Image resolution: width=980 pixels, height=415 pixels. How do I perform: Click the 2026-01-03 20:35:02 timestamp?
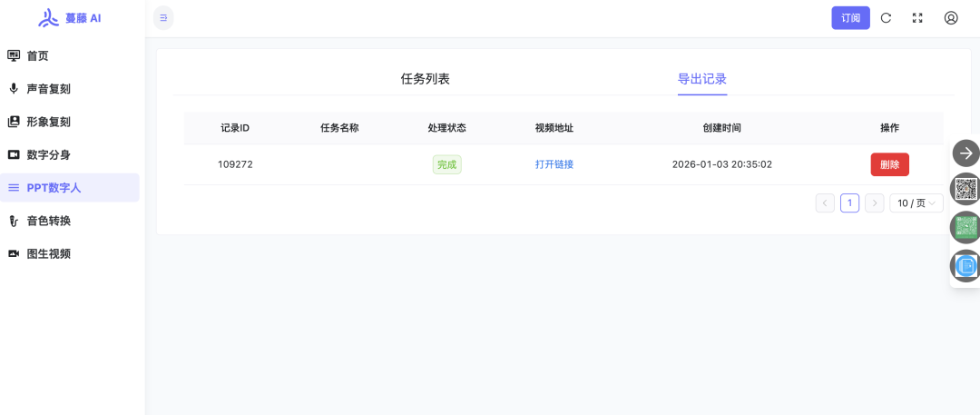tap(722, 164)
